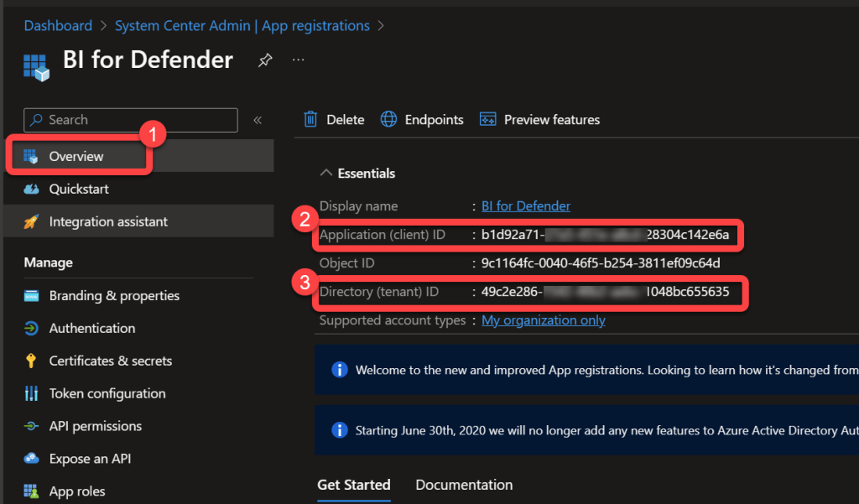This screenshot has height=504, width=859.
Task: Collapse the Essentials section
Action: (326, 174)
